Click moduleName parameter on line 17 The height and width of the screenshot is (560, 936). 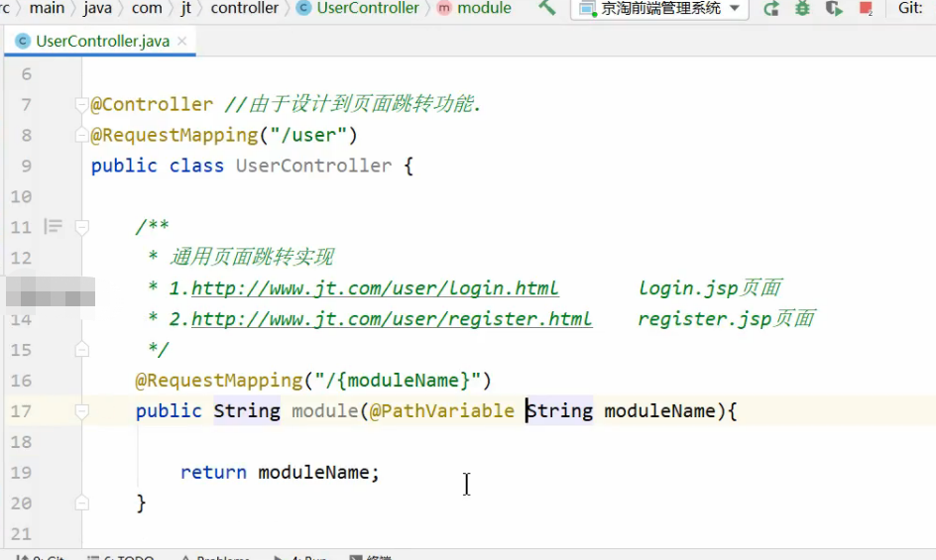[659, 410]
